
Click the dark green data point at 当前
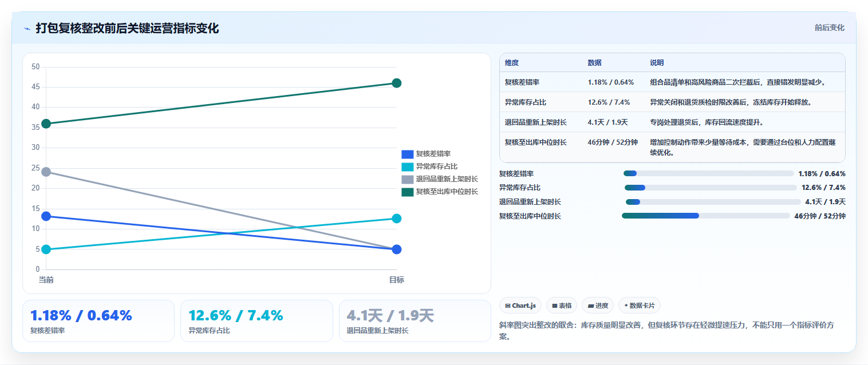click(x=46, y=124)
